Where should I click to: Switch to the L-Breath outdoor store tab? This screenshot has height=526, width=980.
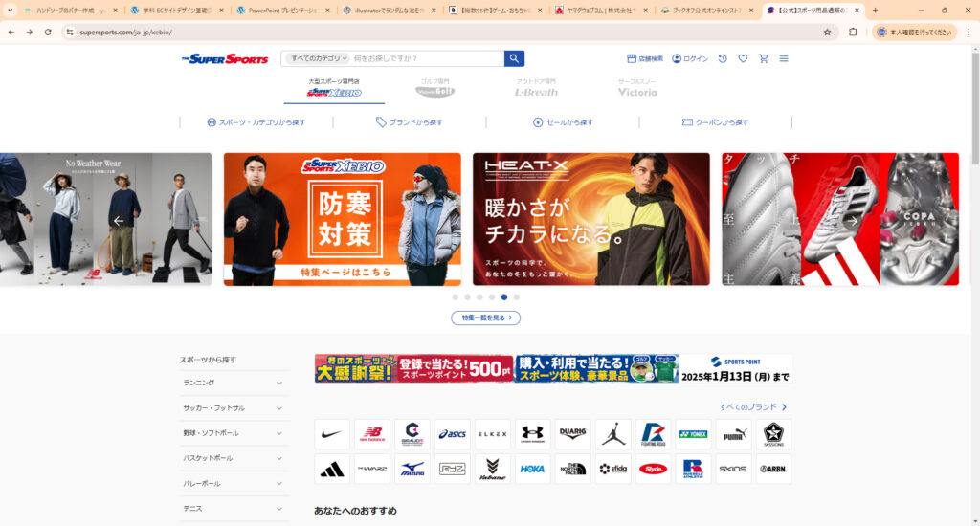tap(536, 89)
